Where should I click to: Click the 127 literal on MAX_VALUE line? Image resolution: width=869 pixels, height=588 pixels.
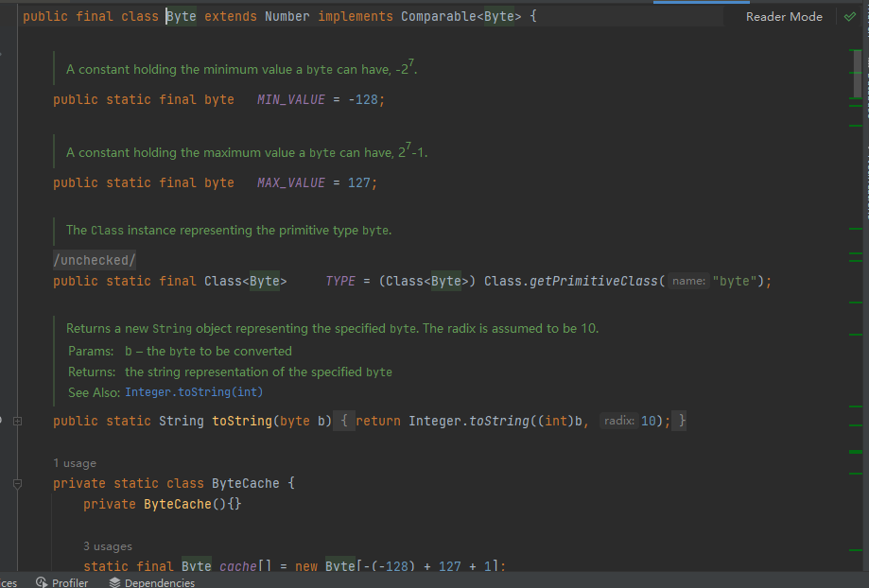pyautogui.click(x=359, y=182)
